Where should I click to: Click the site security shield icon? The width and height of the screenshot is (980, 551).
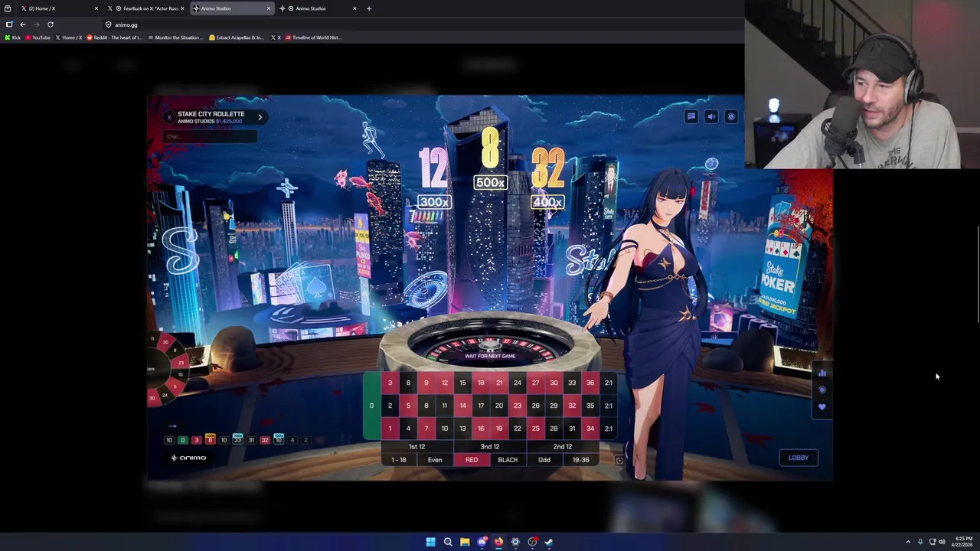(x=108, y=24)
